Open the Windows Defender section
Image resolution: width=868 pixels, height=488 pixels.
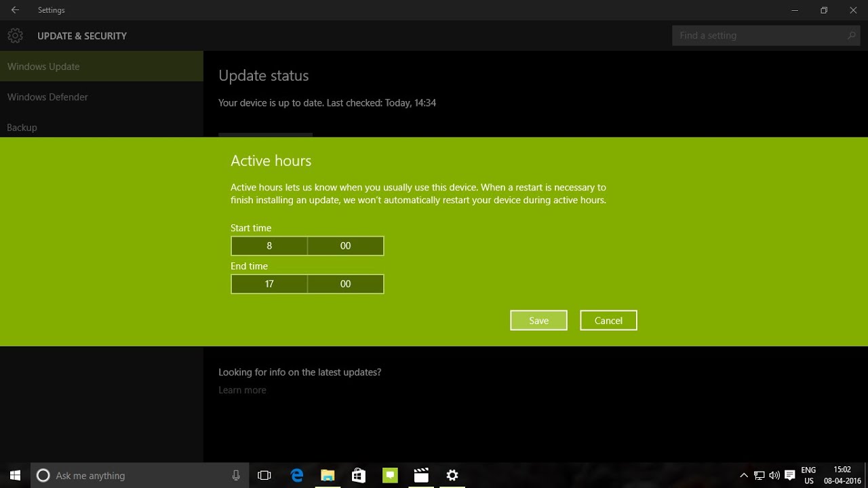[102, 97]
